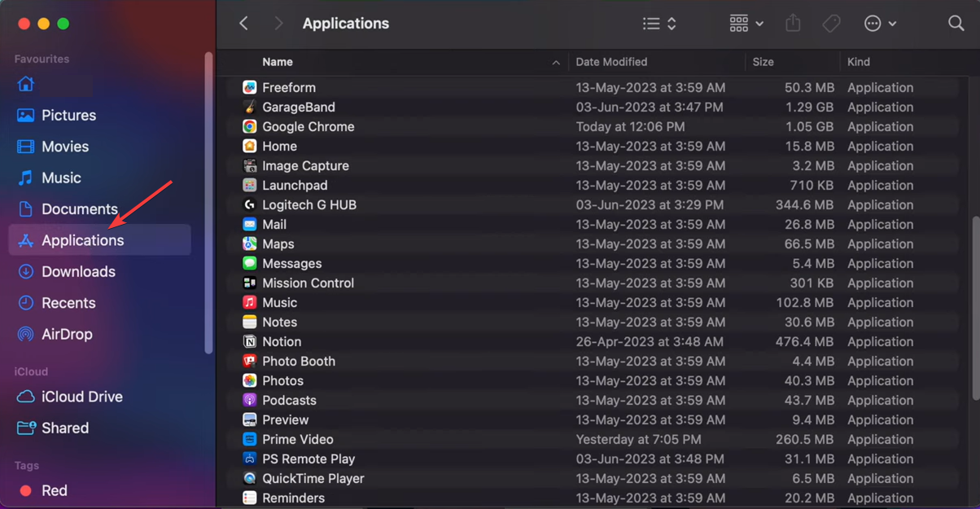980x509 pixels.
Task: Select the Maps app icon
Action: (250, 244)
